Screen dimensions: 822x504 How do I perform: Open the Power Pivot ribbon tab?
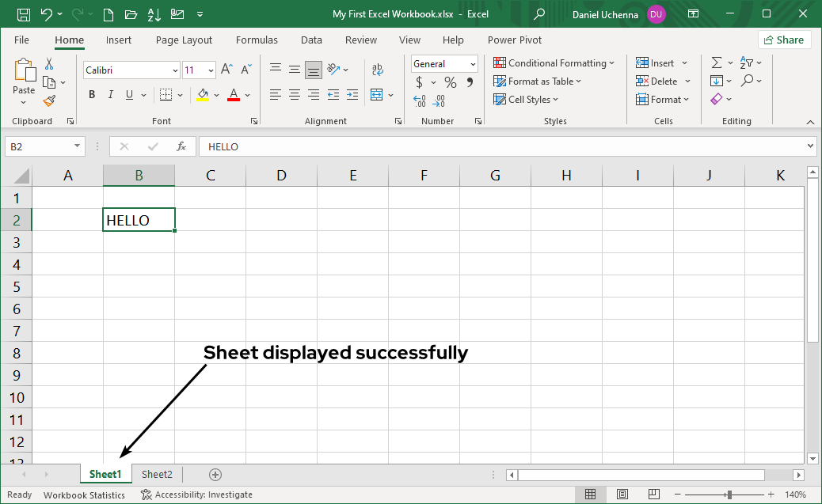click(514, 40)
